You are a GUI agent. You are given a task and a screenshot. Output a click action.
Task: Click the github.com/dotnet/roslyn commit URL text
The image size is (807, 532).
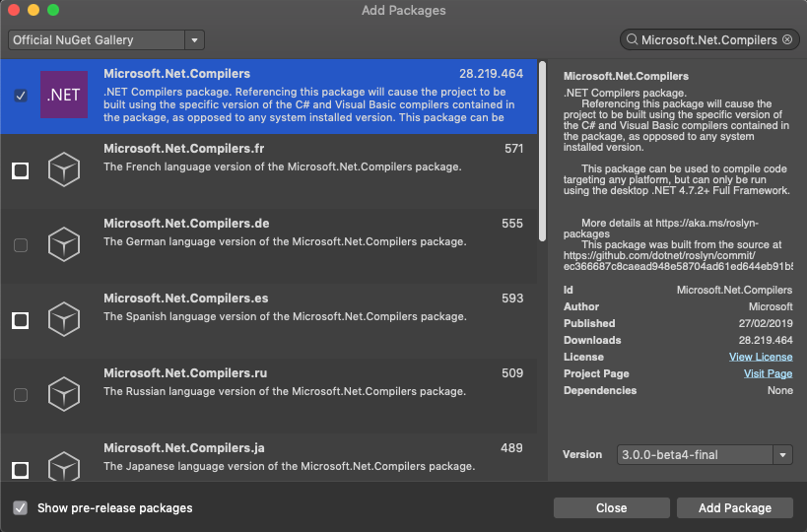pyautogui.click(x=678, y=261)
